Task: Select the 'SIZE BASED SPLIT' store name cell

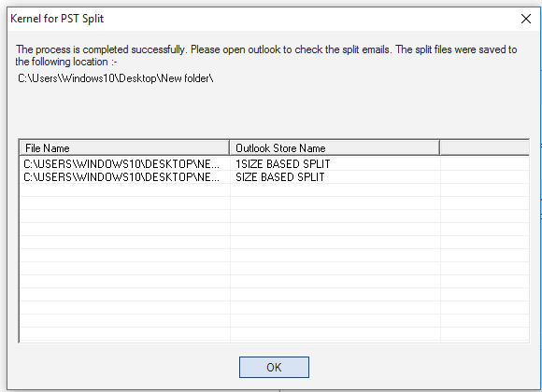Action: [280, 176]
